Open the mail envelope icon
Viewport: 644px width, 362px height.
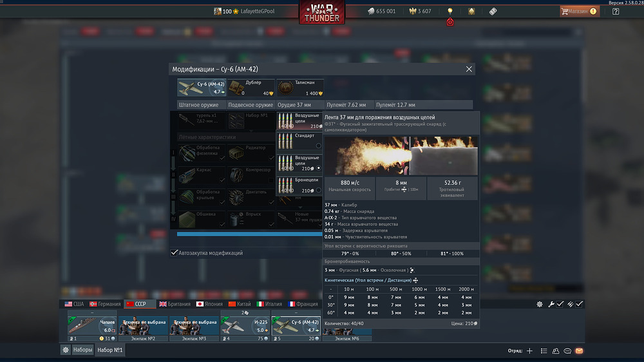579,351
